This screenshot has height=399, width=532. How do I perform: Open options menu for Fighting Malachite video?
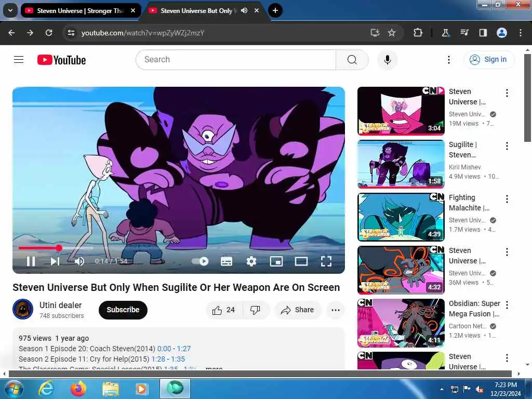(x=507, y=199)
